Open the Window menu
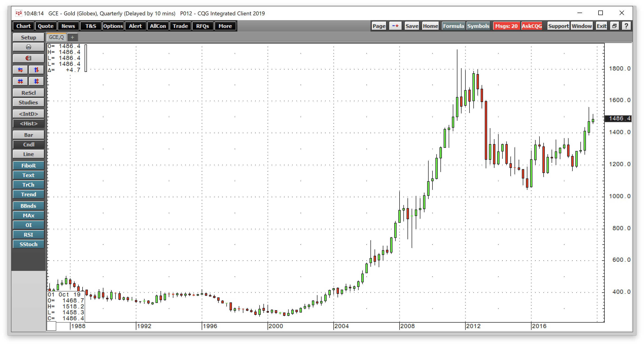Screen dimensions: 644x345 (x=582, y=26)
